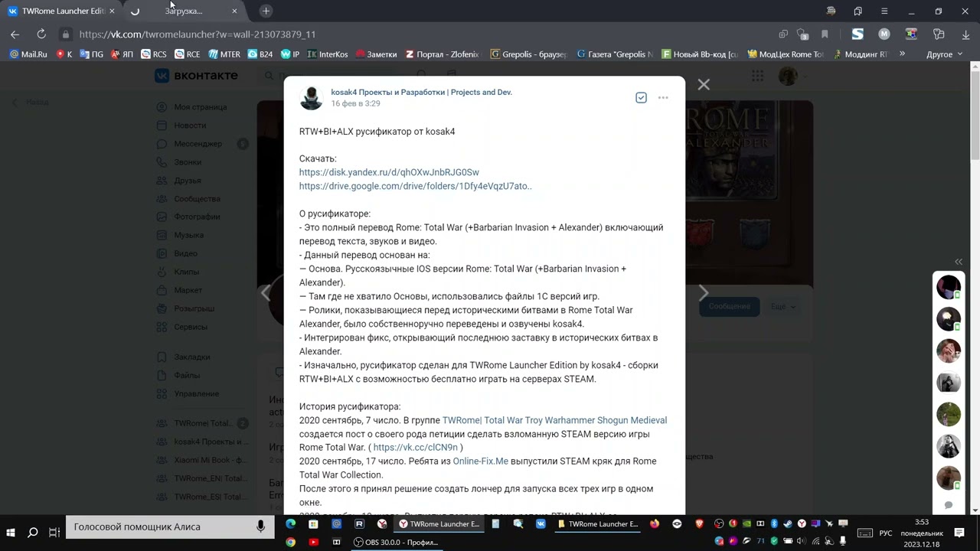Viewport: 980px width, 551px height.
Task: Open the MTER bookmark
Action: coord(224,54)
